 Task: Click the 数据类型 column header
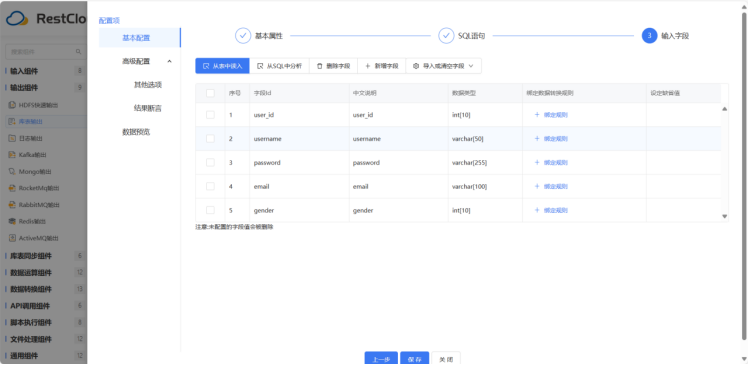(x=485, y=93)
